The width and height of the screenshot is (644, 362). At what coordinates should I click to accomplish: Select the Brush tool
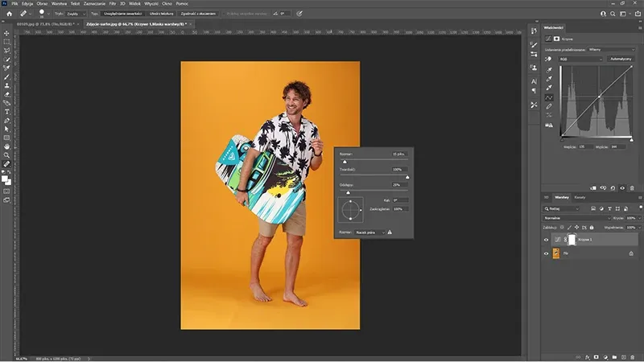point(6,76)
